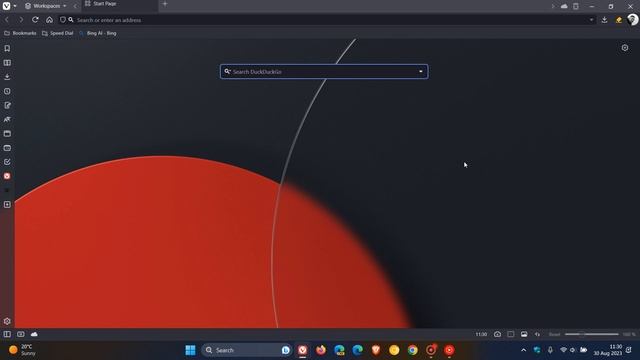Go to the home page
The image size is (640, 360).
pyautogui.click(x=49, y=20)
